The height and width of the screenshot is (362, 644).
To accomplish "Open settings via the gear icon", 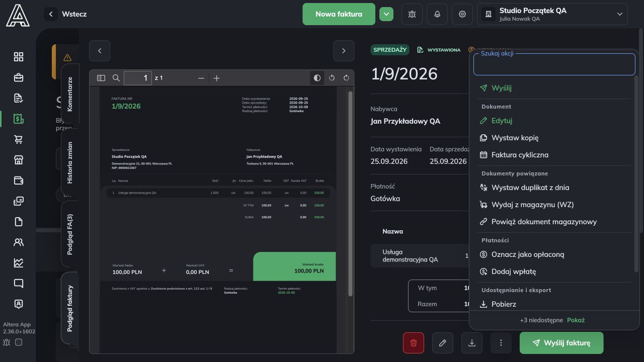I will click(x=462, y=14).
